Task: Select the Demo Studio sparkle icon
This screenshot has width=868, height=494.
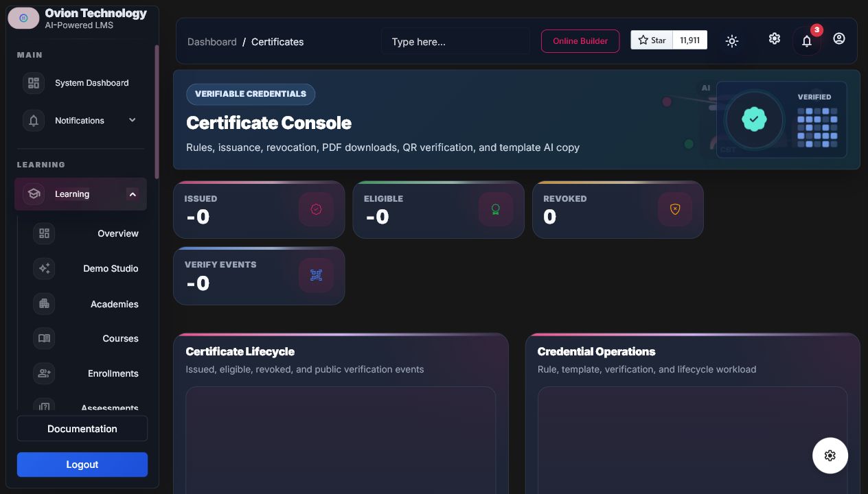Action: [x=44, y=268]
